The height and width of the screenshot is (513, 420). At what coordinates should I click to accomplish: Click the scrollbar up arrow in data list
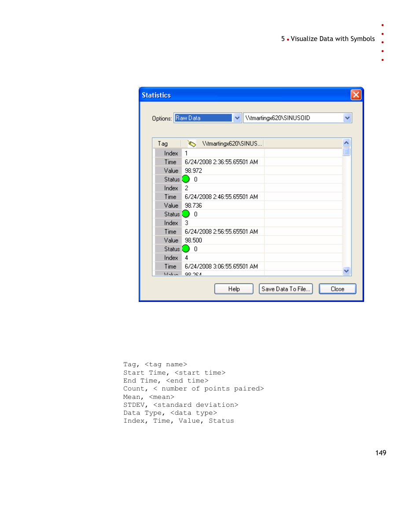(346, 143)
